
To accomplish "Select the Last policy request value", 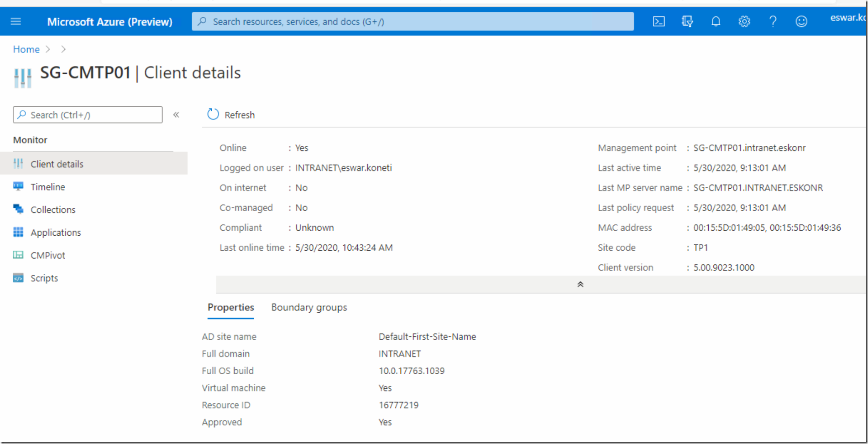I will tap(740, 207).
